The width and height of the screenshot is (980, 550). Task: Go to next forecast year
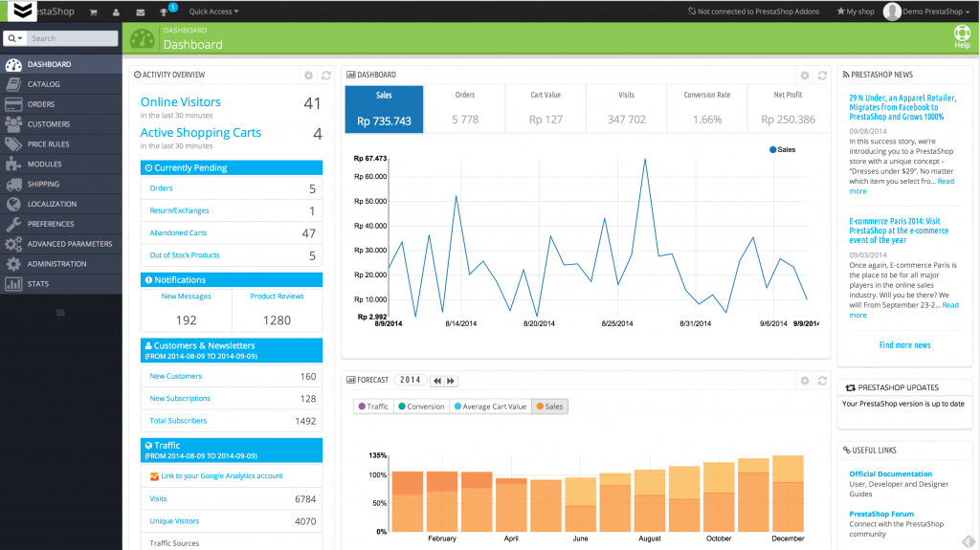451,381
